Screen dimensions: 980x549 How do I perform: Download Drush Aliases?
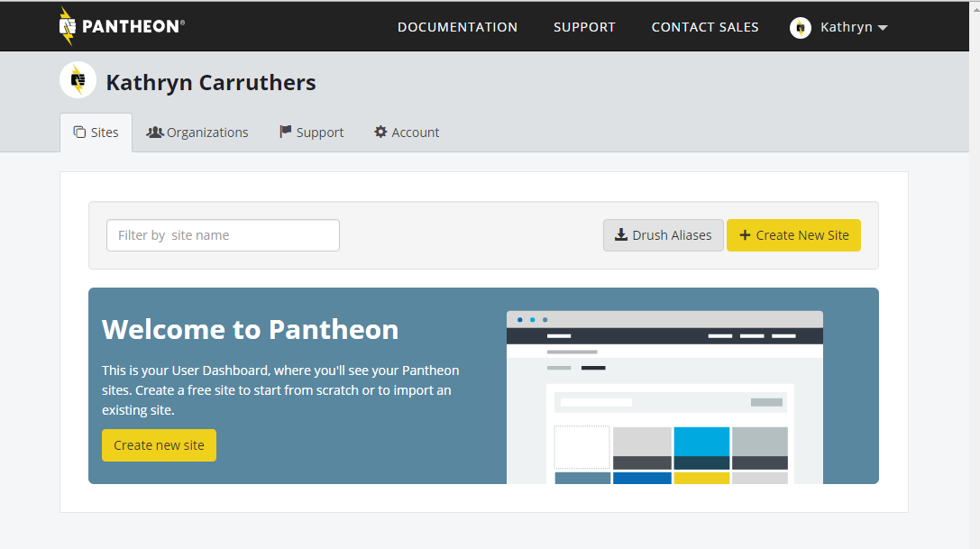664,235
